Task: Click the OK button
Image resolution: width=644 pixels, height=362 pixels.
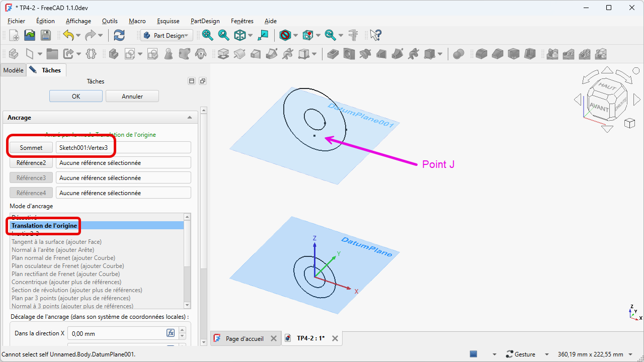Action: (x=76, y=96)
